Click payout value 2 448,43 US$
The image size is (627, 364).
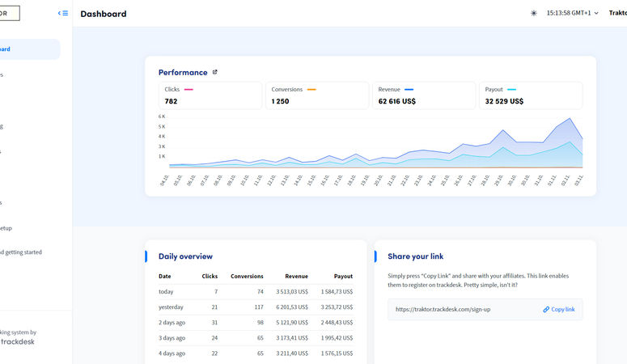[x=337, y=323]
